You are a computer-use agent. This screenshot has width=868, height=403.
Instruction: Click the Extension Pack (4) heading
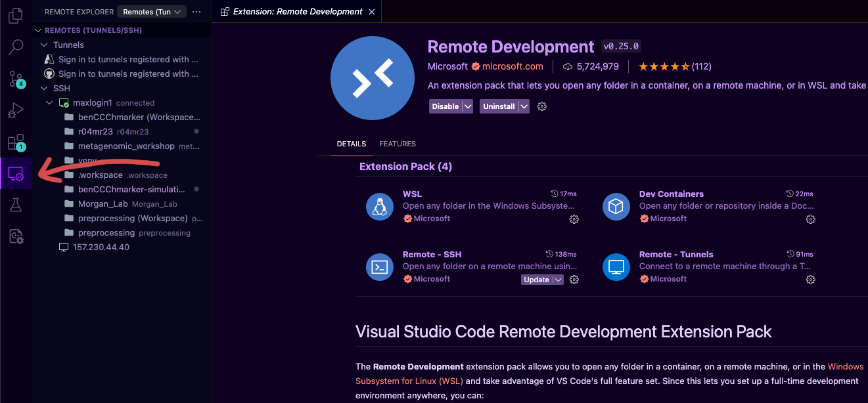[x=405, y=167]
